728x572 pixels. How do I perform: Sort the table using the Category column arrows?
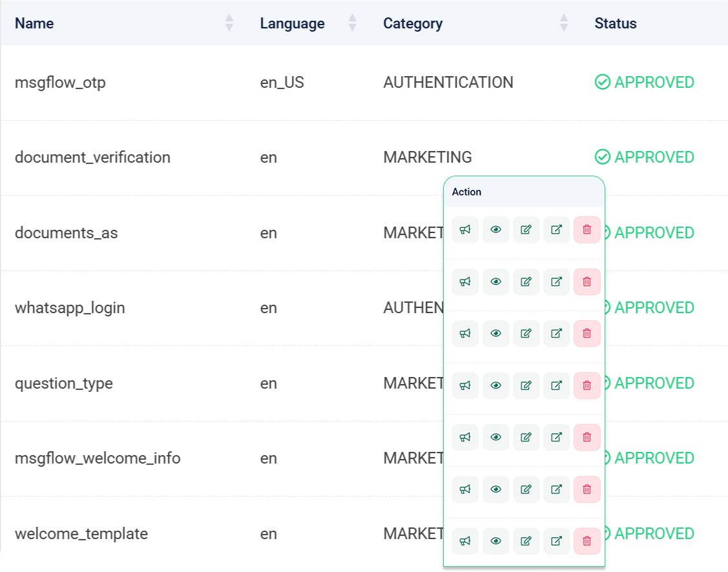coord(565,23)
